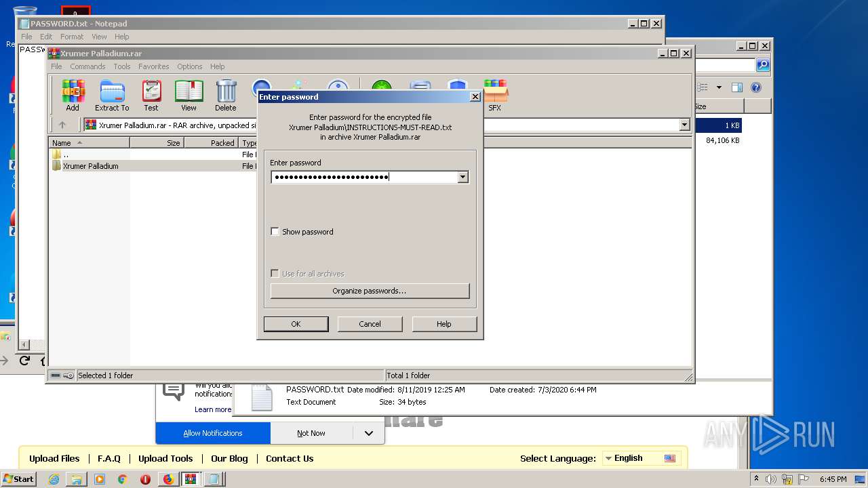Expand the notification options chevron dropdown
The height and width of the screenshot is (488, 868).
pos(368,433)
